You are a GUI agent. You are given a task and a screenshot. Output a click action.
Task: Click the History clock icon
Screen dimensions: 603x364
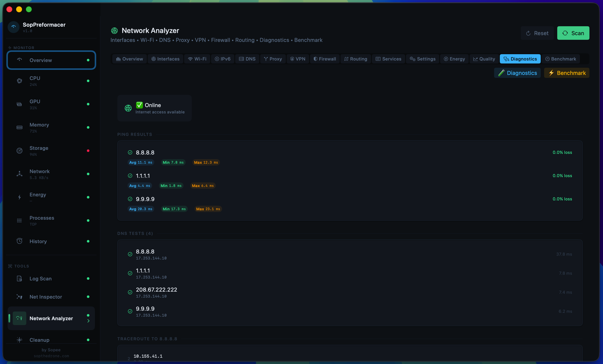pyautogui.click(x=19, y=241)
